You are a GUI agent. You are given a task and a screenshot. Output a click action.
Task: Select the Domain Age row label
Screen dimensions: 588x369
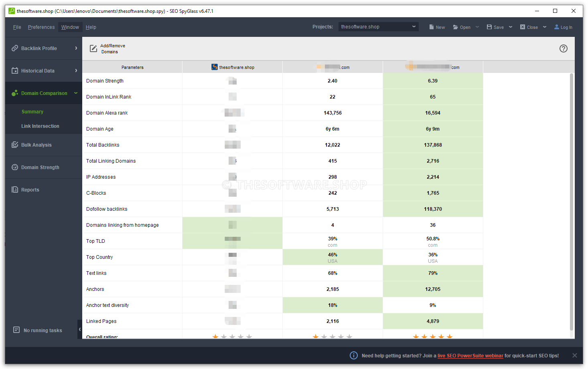100,129
